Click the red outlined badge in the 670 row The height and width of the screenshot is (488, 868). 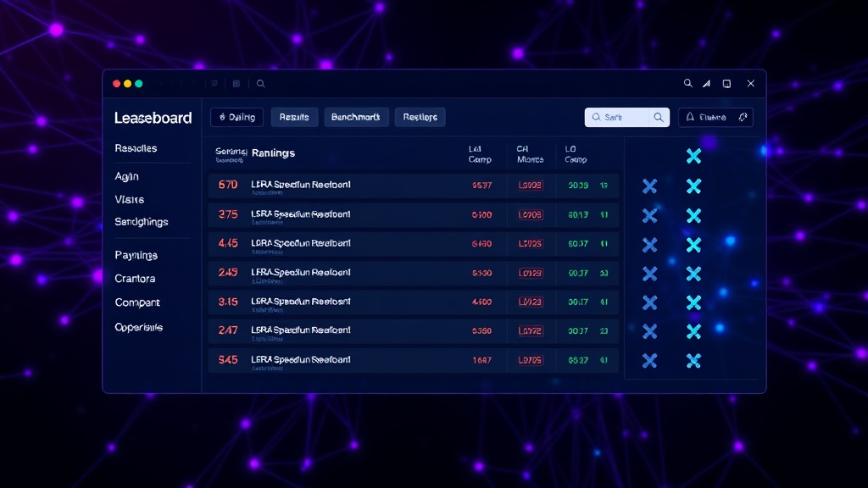[531, 186]
